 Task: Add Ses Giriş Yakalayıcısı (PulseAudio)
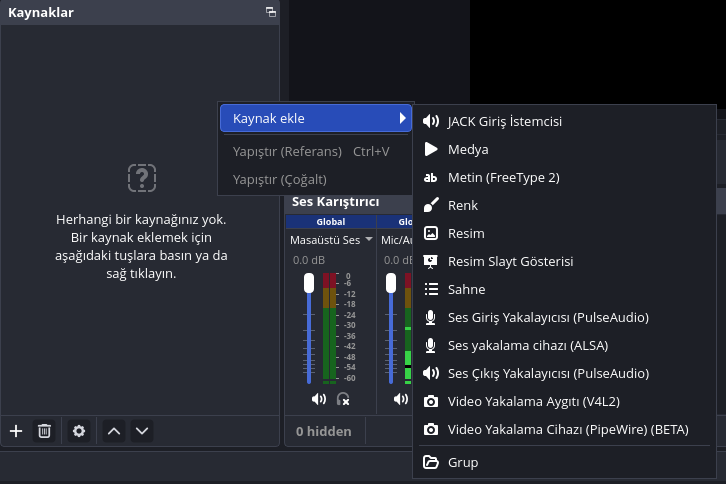(x=564, y=317)
